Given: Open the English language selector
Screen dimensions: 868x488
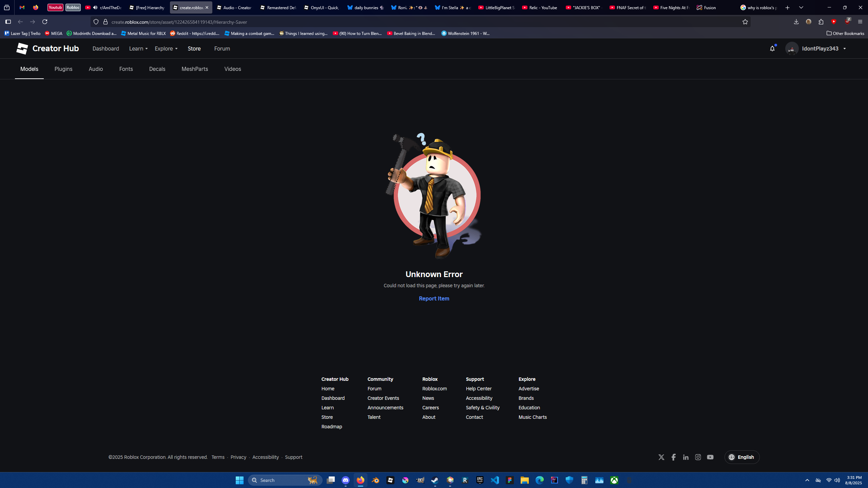Looking at the screenshot, I should click(742, 457).
